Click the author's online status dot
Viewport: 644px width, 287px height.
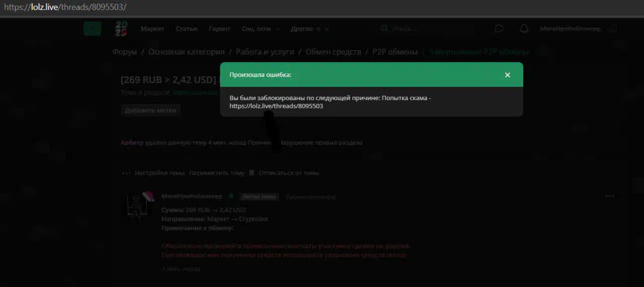231,196
